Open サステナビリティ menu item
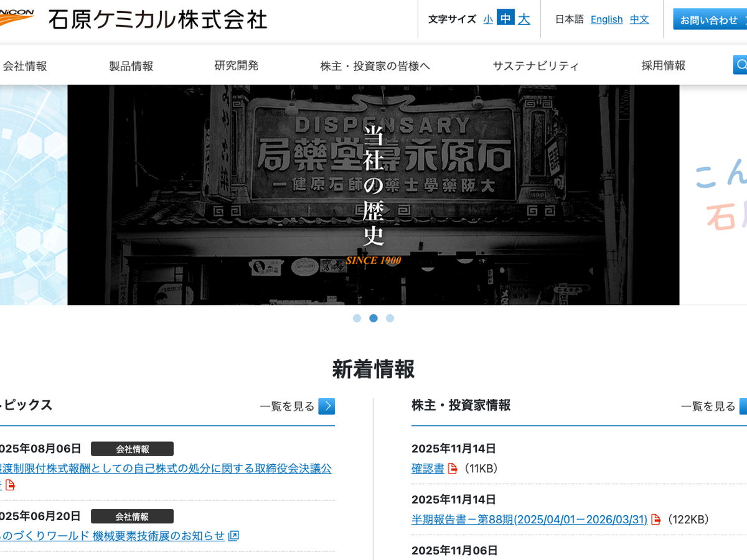Screen dimensions: 747x560 pos(535,66)
